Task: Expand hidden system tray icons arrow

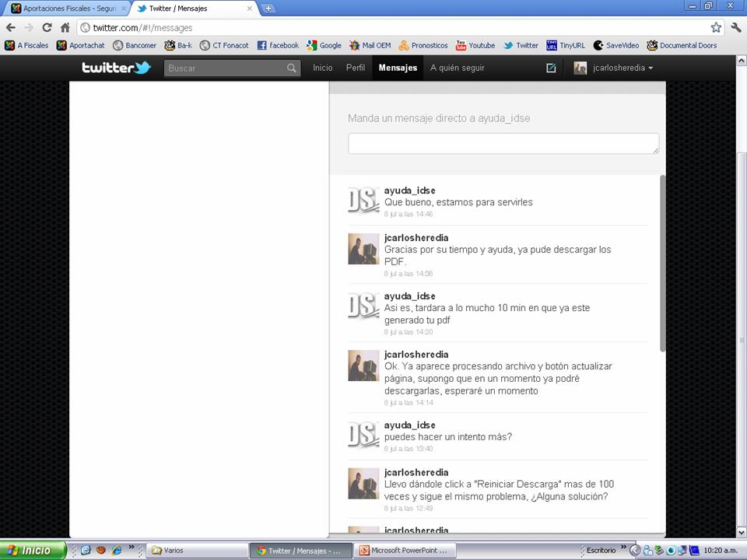Action: [635, 551]
